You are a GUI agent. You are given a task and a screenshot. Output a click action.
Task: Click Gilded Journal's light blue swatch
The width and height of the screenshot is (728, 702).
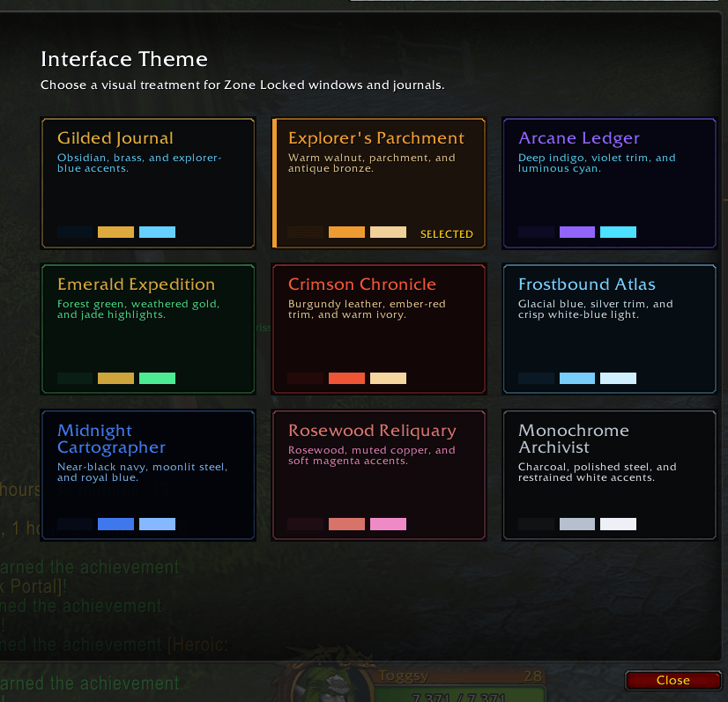[x=158, y=232]
